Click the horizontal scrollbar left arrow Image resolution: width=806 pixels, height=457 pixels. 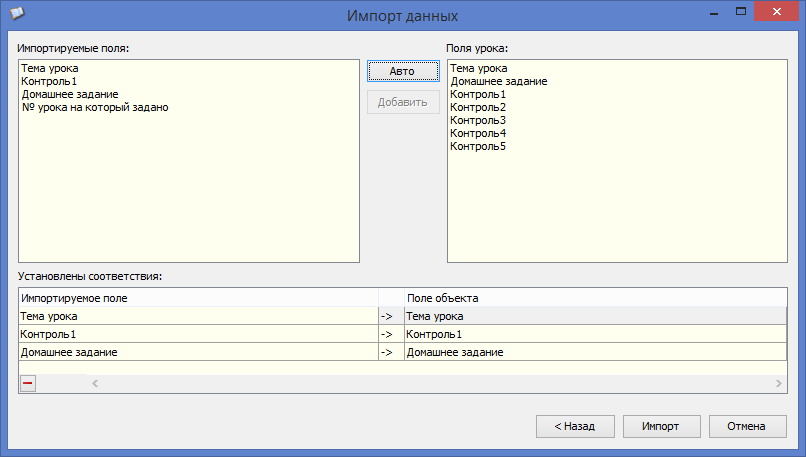tap(96, 383)
